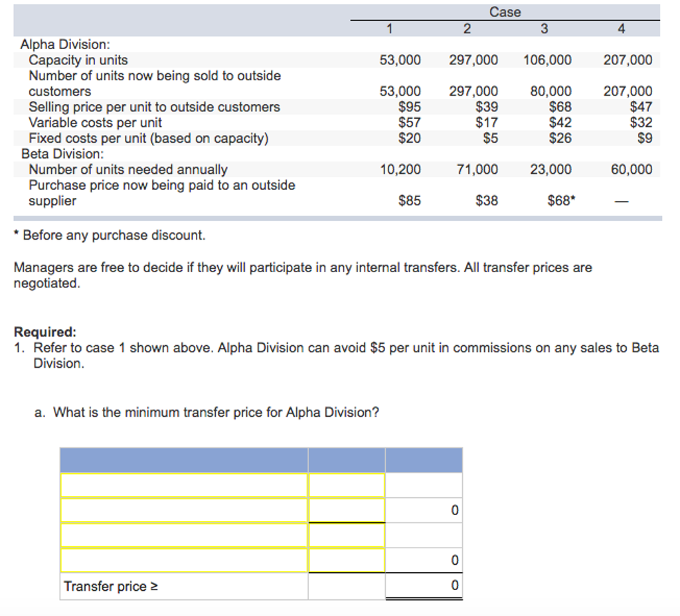Select the '* Before any purchase discount.' footnote
680x616 pixels.
tap(110, 236)
